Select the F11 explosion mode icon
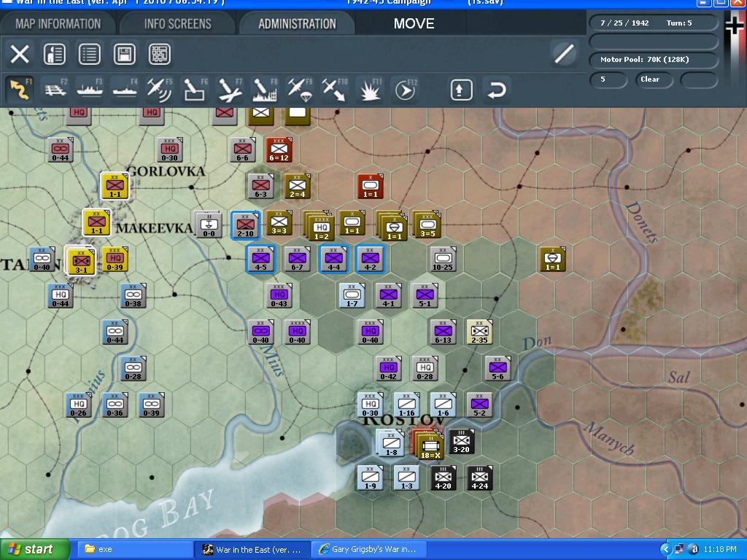Screen dimensions: 747x560 [370, 90]
